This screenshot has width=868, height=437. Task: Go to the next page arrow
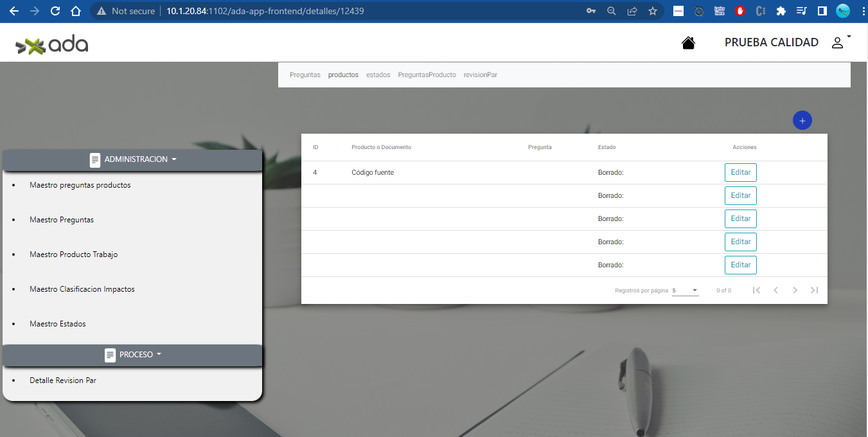pyautogui.click(x=795, y=290)
